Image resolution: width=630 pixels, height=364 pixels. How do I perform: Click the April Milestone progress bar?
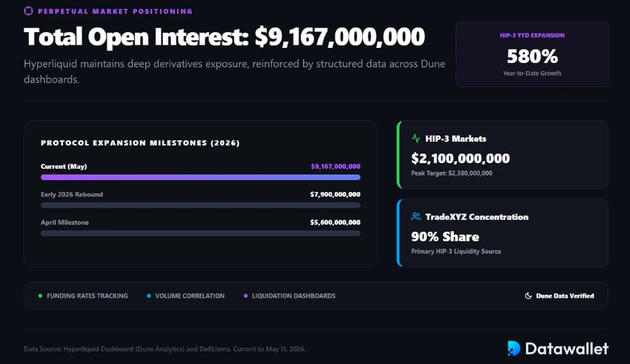coord(200,234)
